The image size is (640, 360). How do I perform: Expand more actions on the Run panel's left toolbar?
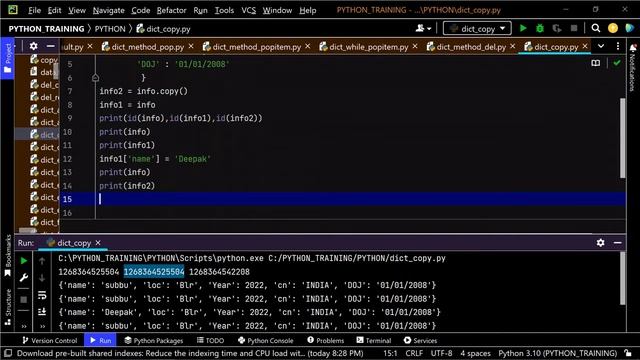coord(24,326)
